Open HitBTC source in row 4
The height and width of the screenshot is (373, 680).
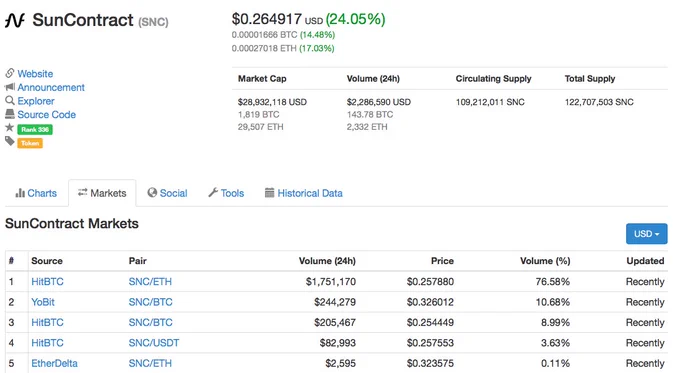pyautogui.click(x=47, y=343)
